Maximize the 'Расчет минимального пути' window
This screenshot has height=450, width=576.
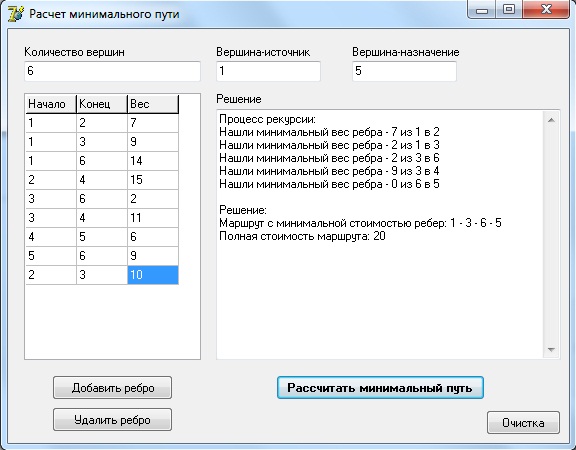(x=509, y=9)
